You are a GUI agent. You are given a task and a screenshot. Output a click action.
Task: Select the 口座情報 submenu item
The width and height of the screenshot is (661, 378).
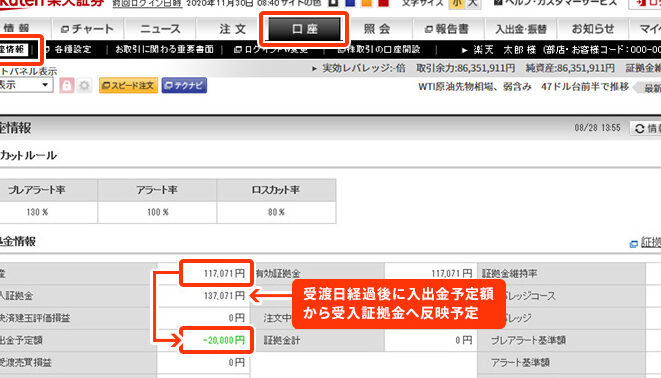point(13,49)
